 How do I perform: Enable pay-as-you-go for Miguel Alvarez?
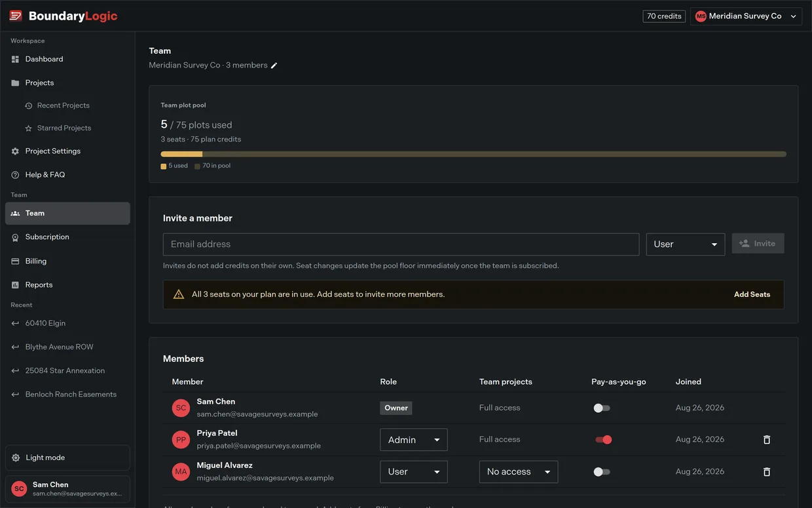pyautogui.click(x=602, y=472)
